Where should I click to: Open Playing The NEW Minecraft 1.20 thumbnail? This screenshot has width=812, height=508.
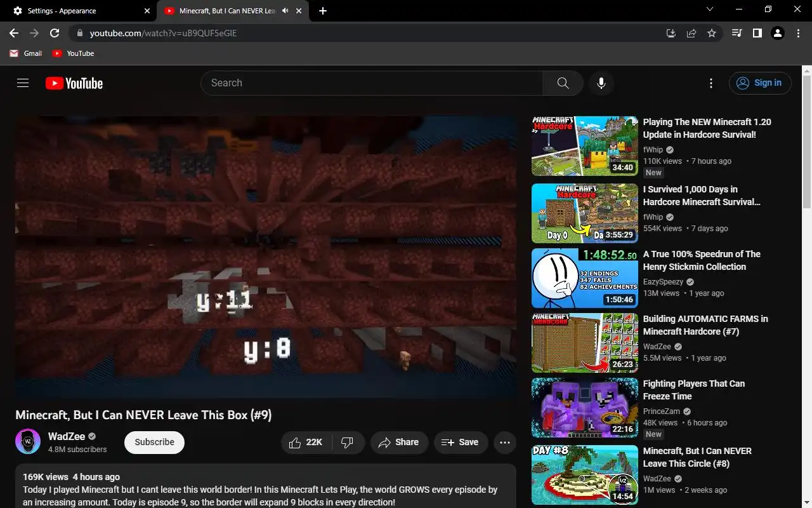point(585,146)
